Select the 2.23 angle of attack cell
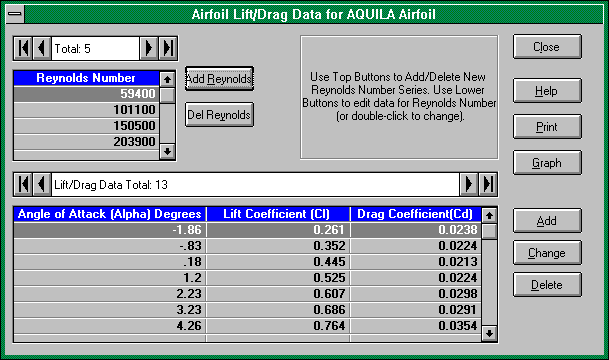 click(110, 294)
